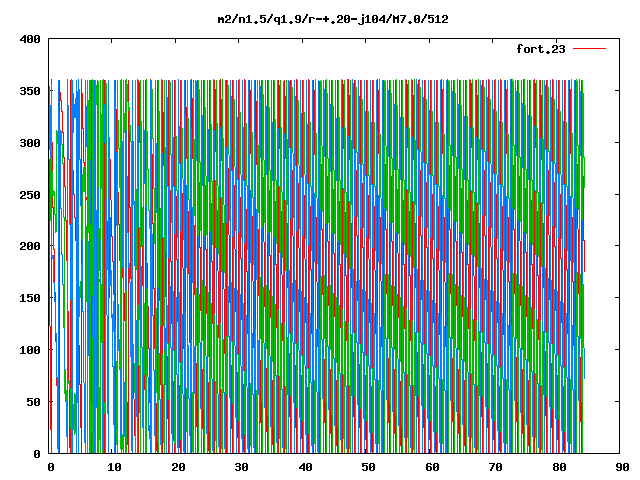
Task: Click the plot title "m2/n1.5/q1.9/r-+.20-j104/M7.0/512"
Action: (x=333, y=19)
